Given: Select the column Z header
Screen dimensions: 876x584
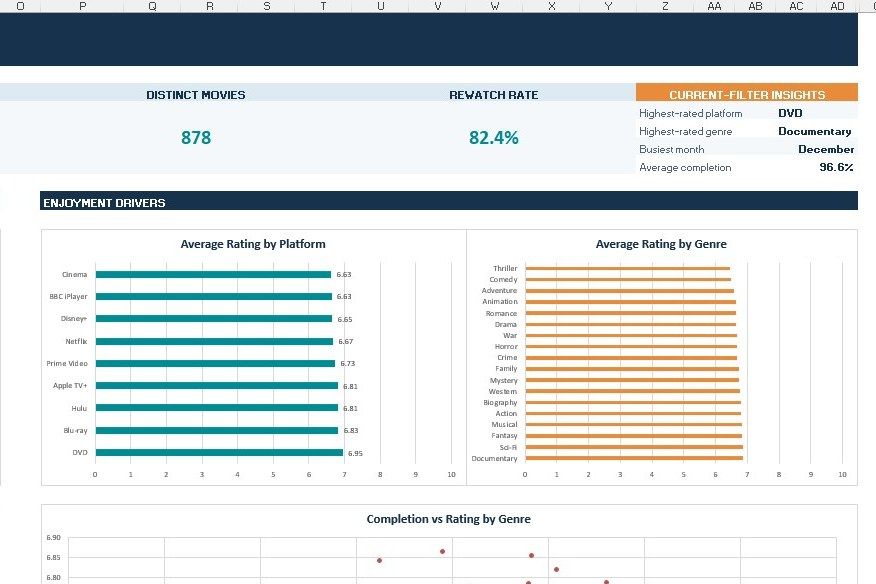Looking at the screenshot, I should click(665, 6).
